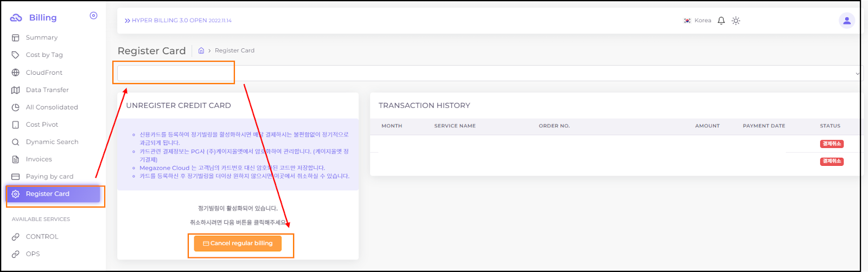Viewport: 868px width, 272px height.
Task: Open the CONTROL service link
Action: click(x=42, y=237)
